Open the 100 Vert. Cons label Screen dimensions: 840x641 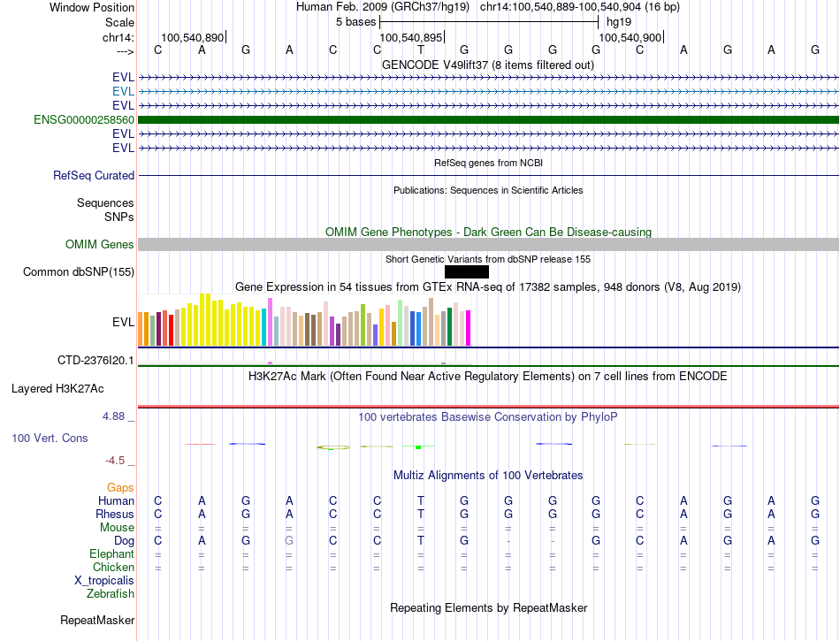pos(50,438)
